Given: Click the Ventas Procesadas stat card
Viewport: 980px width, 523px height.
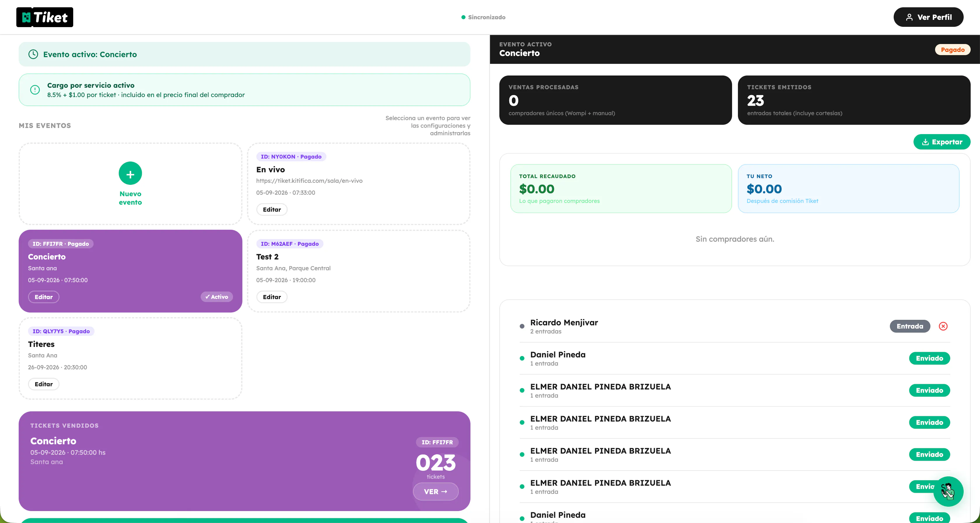Looking at the screenshot, I should (615, 100).
